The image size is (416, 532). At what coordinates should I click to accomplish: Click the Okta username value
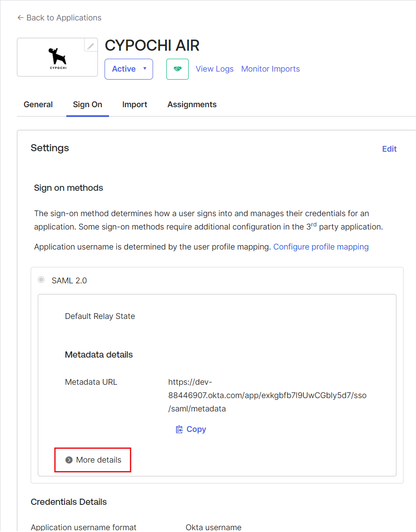[x=214, y=527]
